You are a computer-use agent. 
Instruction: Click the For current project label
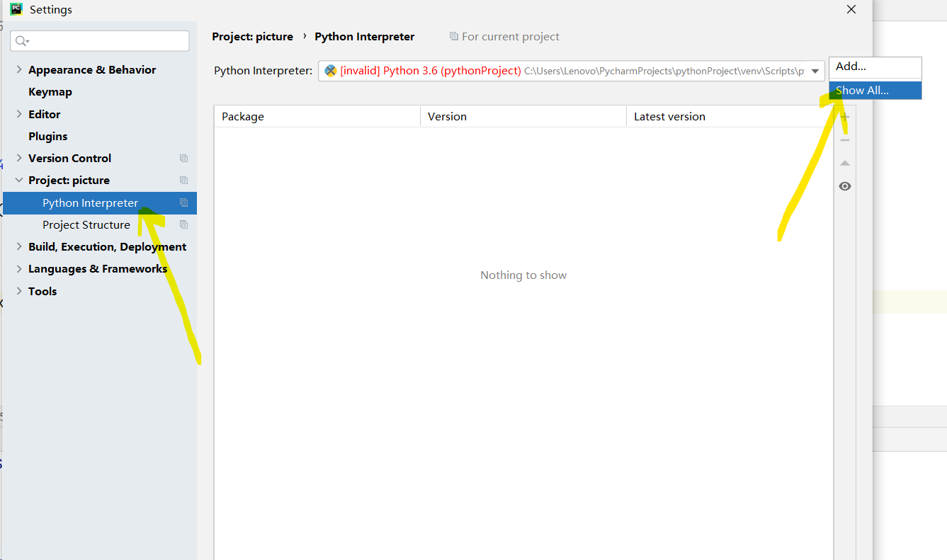511,36
